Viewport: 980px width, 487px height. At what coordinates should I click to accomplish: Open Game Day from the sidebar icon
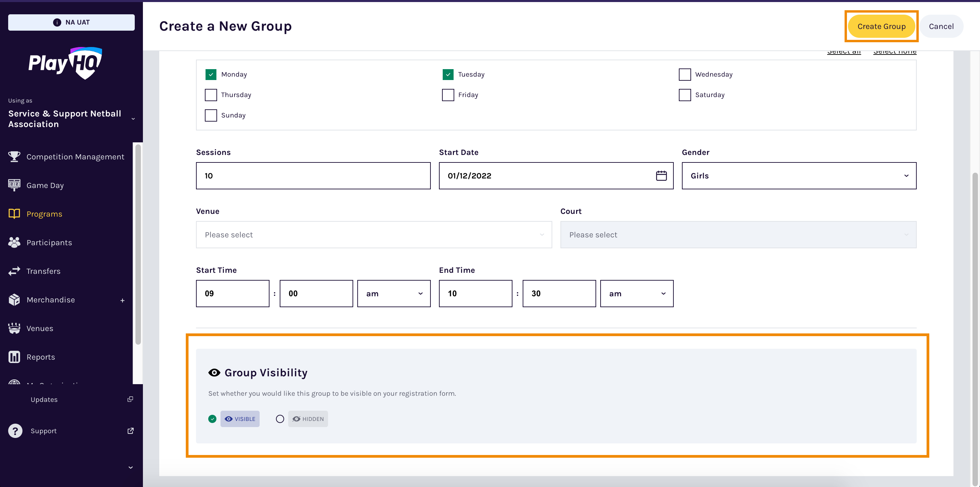coord(14,185)
